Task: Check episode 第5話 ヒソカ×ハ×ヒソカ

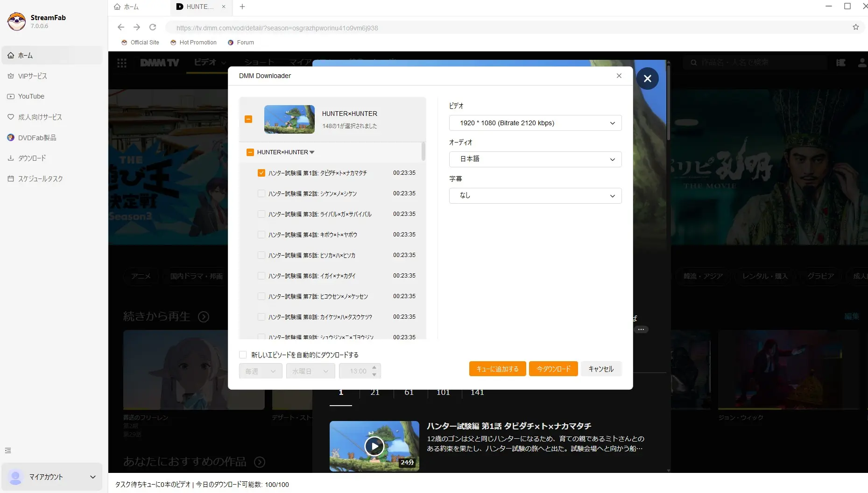Action: tap(261, 255)
